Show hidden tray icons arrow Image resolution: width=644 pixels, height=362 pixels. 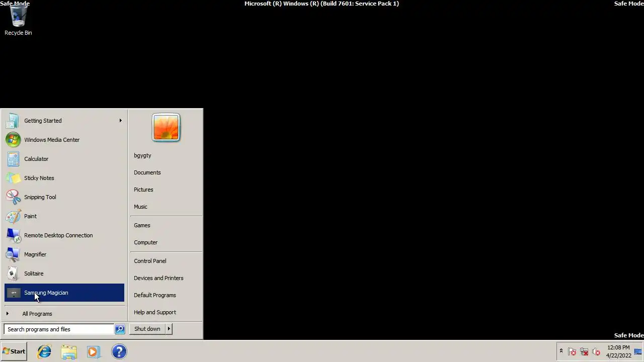(x=561, y=351)
